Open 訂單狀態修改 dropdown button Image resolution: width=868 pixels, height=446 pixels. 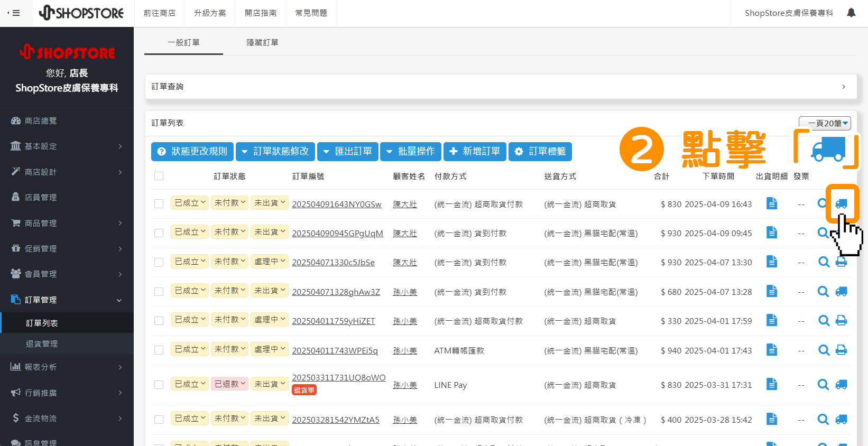(x=275, y=152)
